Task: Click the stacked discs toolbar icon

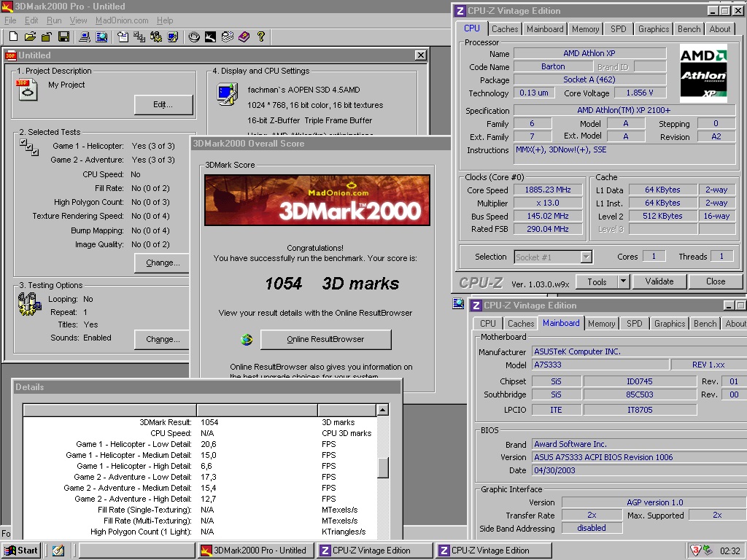Action: pos(228,36)
